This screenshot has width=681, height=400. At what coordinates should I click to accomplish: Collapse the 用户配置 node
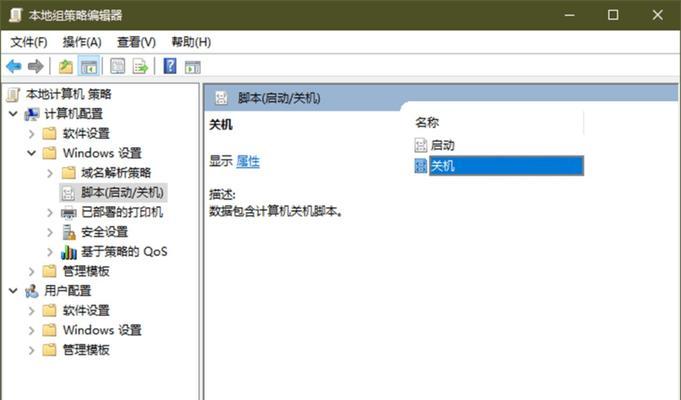point(13,291)
